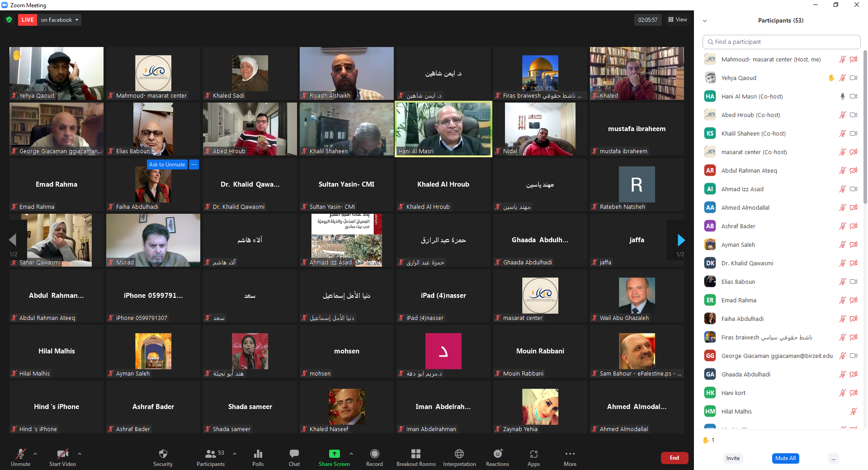Go to previous page of video gallery
Screen dimensions: 868x470
click(13, 240)
